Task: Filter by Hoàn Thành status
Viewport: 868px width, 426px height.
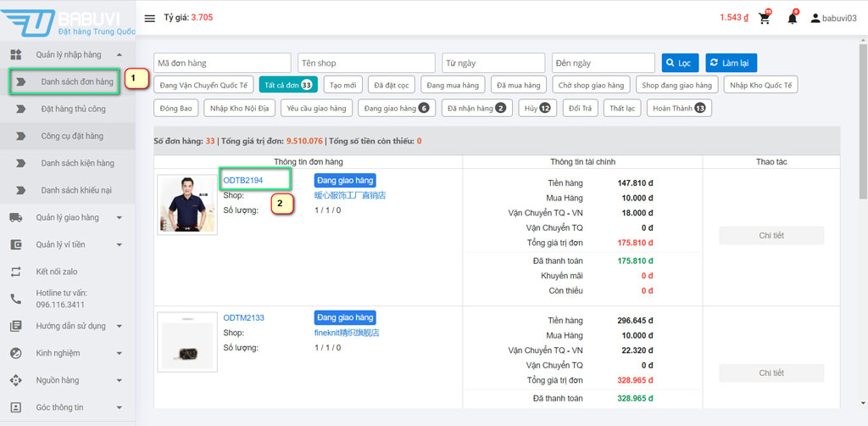Action: pos(679,108)
